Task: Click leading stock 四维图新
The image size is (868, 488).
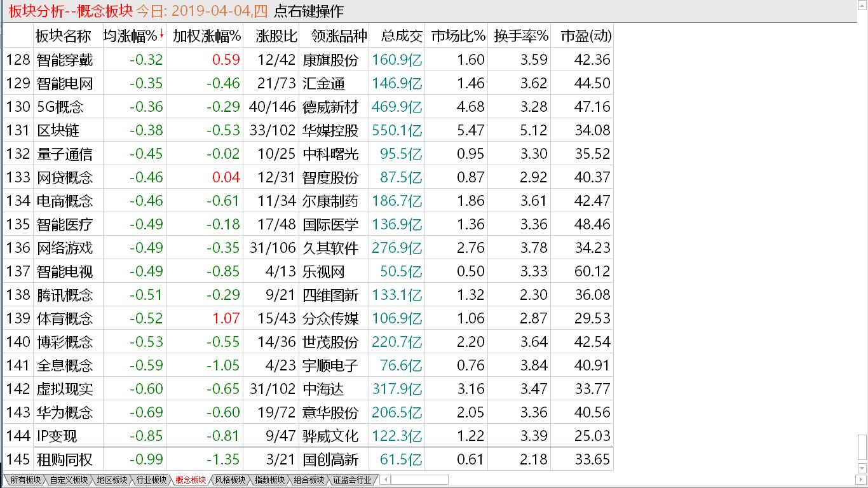Action: tap(330, 295)
